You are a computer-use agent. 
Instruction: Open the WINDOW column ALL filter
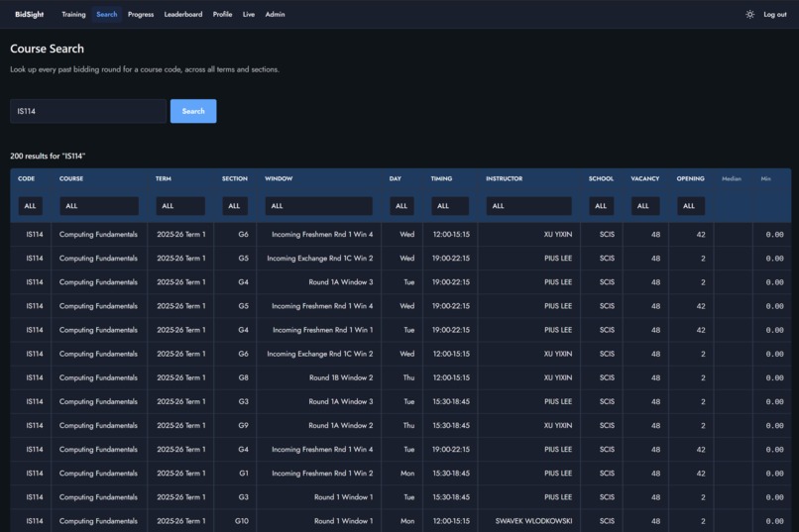point(318,206)
